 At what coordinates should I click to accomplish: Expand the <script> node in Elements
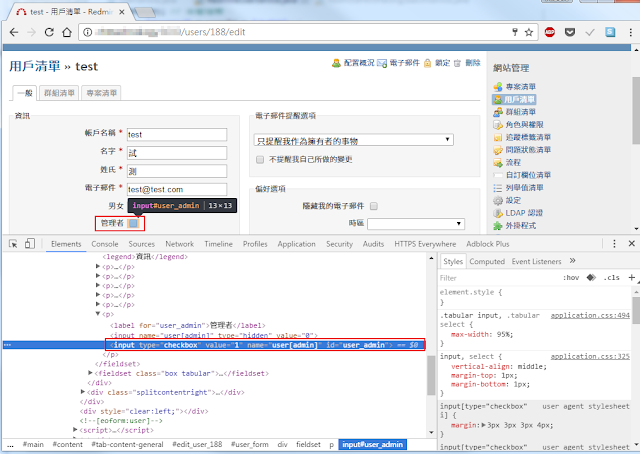click(x=75, y=430)
